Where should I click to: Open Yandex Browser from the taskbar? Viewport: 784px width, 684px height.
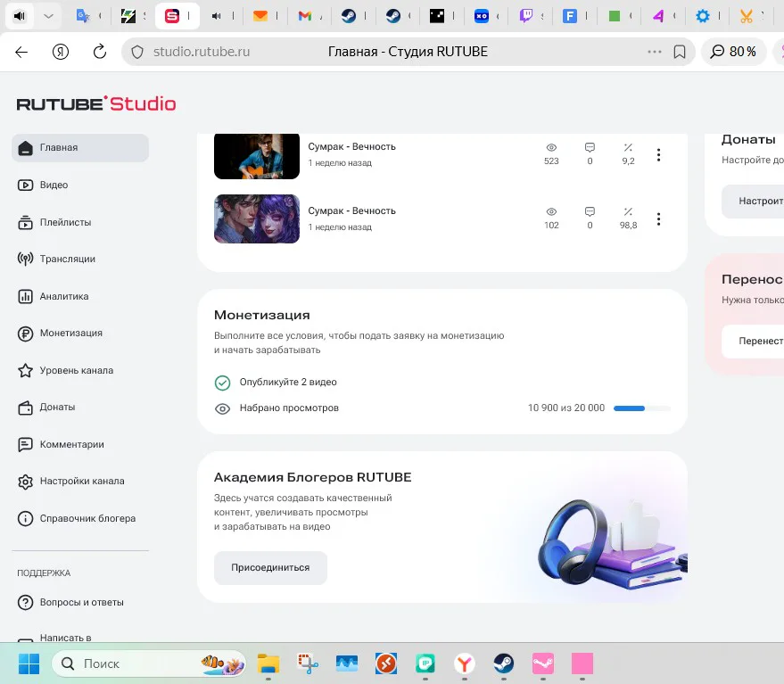[465, 664]
